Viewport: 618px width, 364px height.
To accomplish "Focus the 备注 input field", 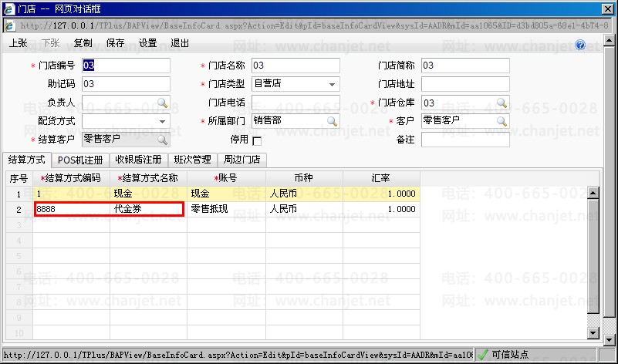I will pyautogui.click(x=465, y=140).
